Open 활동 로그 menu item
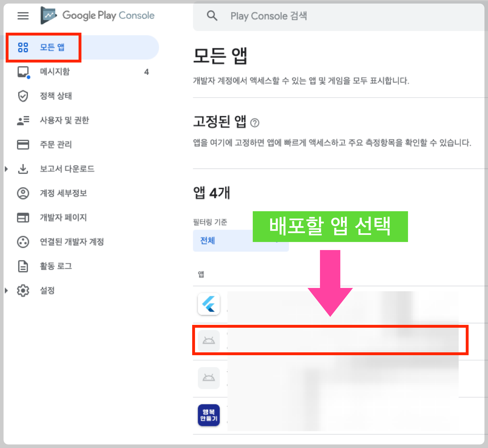Viewport: 488px width, 448px height. pyautogui.click(x=56, y=266)
